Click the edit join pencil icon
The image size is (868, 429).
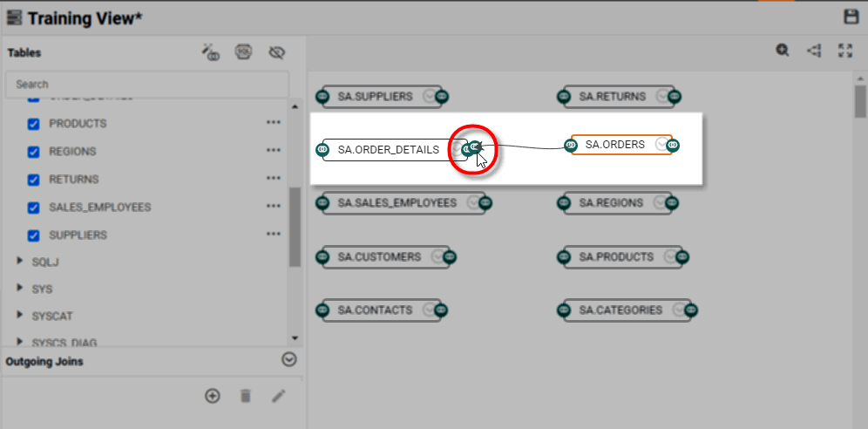278,396
